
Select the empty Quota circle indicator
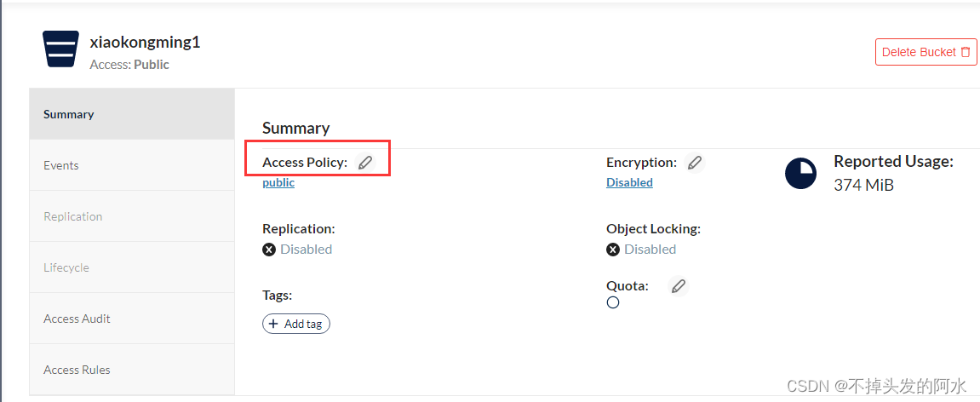pos(613,302)
